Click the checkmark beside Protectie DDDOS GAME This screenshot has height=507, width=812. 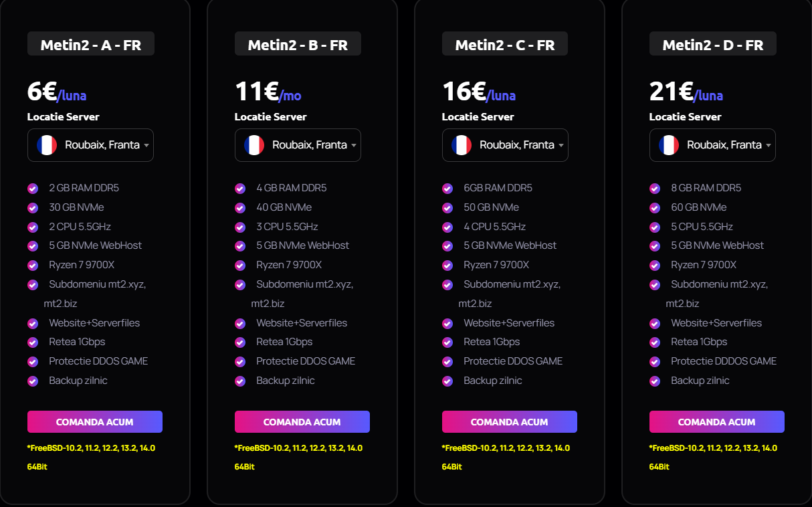click(655, 362)
